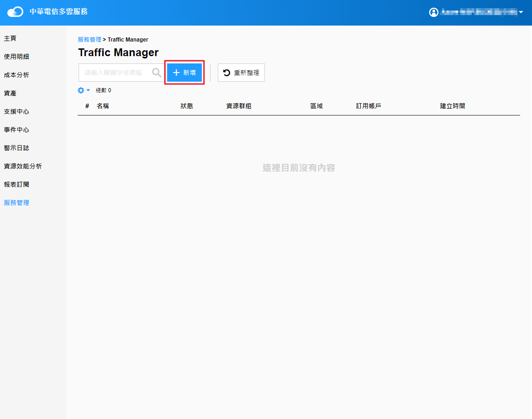Click the 中華電信多雲服務 header title
Viewport: 532px width, 419px height.
[x=59, y=11]
